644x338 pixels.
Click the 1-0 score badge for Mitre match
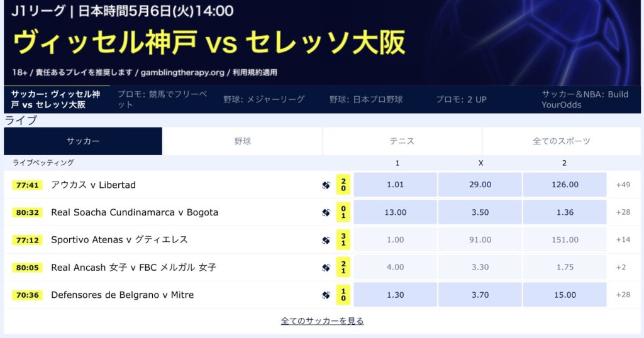tap(343, 295)
